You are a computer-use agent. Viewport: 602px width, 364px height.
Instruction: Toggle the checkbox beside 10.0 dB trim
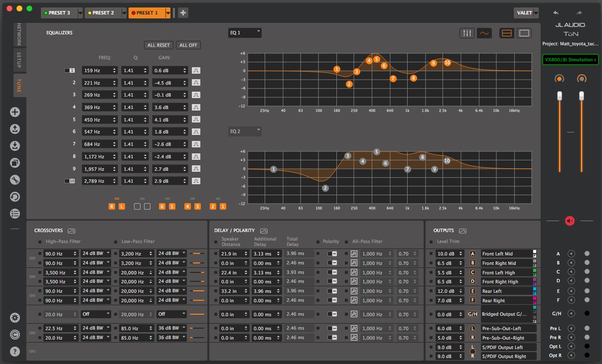tap(432, 254)
